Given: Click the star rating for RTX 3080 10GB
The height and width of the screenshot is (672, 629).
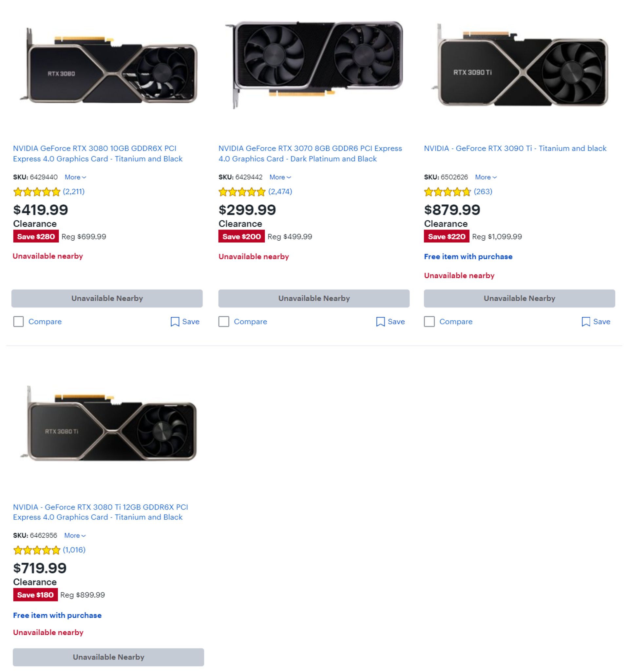Looking at the screenshot, I should pos(36,192).
